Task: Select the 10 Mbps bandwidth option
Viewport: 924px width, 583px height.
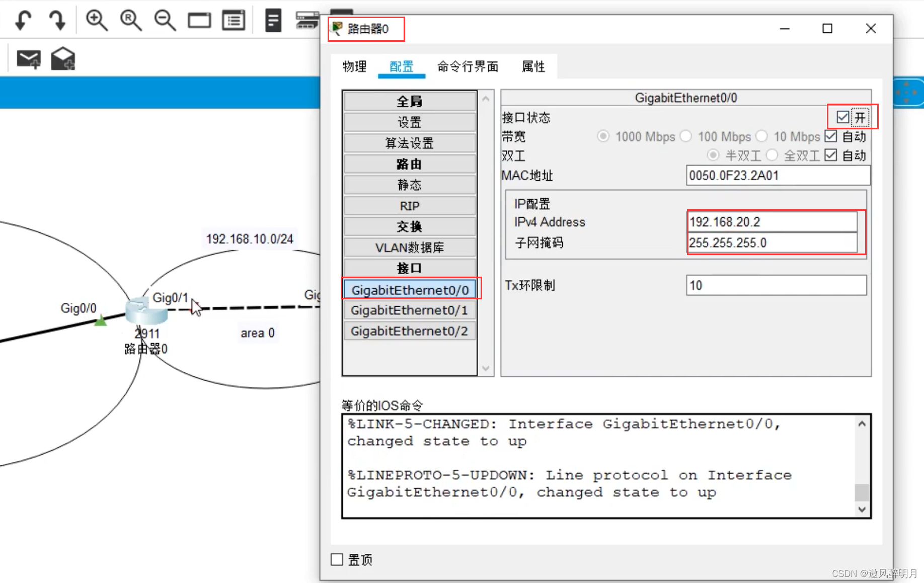Action: click(x=762, y=136)
